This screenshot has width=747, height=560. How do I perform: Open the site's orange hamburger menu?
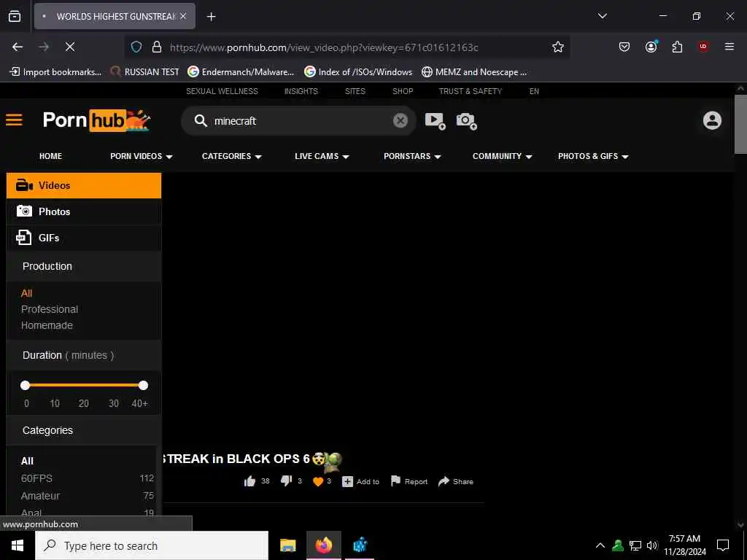pos(15,120)
